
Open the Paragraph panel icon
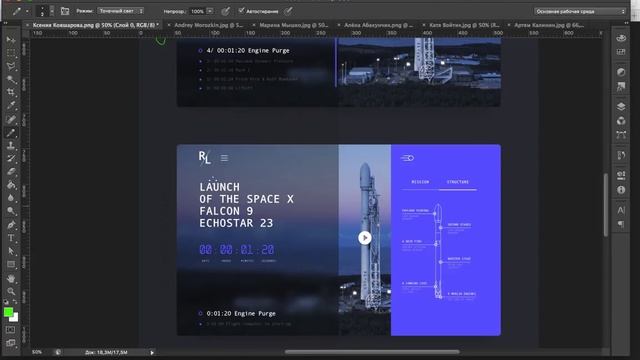point(621,224)
